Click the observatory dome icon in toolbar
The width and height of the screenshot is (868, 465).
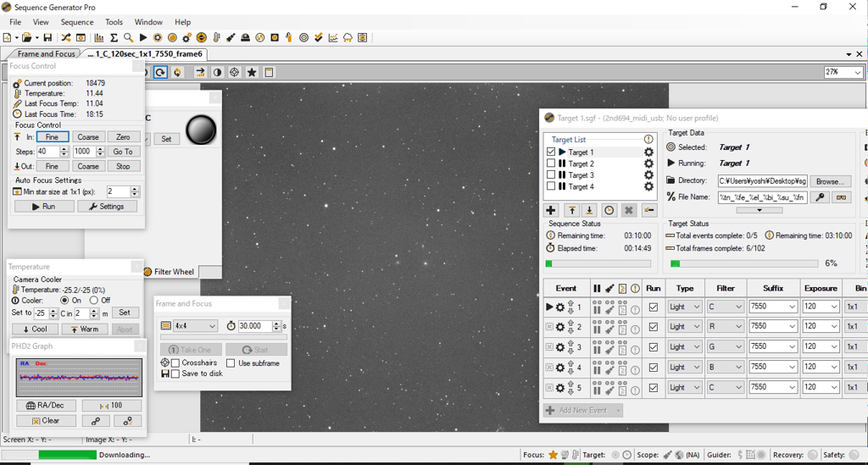[x=245, y=37]
